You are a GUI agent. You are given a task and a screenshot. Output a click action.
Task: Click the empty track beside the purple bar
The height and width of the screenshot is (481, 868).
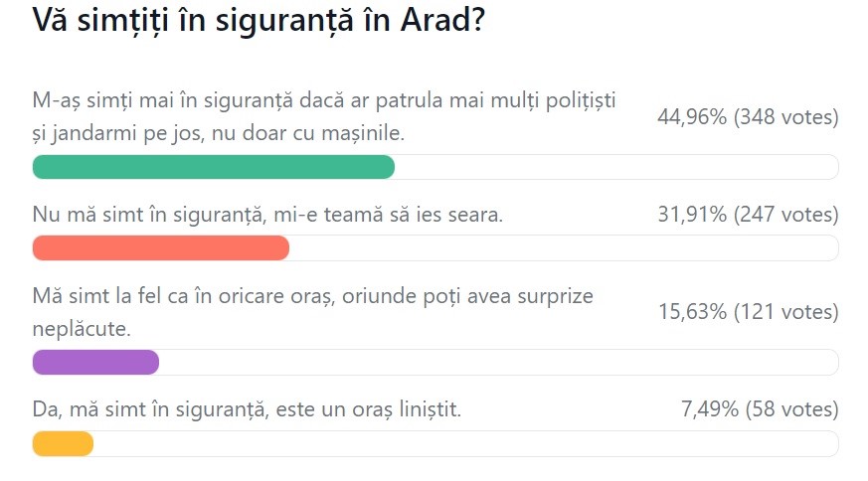tap(497, 362)
